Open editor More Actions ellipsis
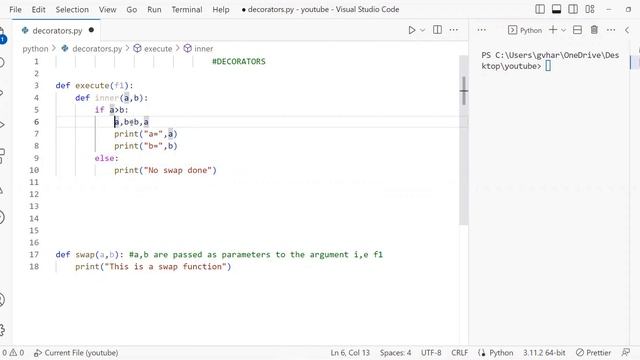 tap(453, 30)
